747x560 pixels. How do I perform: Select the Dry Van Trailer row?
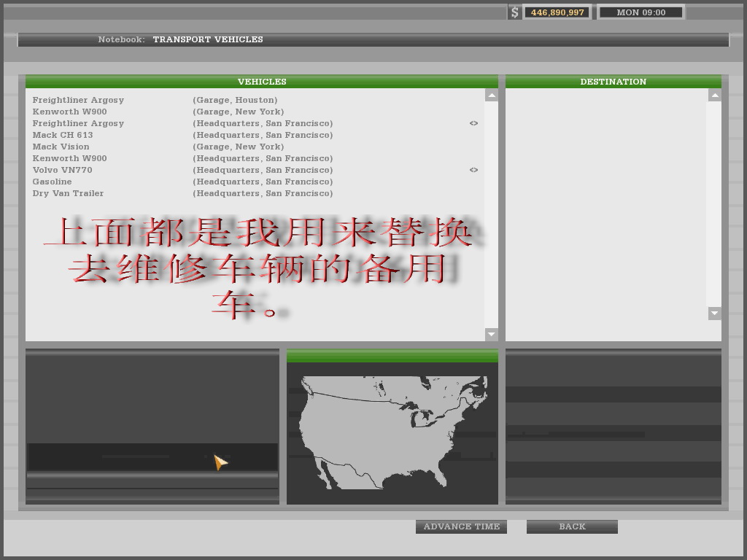click(255, 193)
